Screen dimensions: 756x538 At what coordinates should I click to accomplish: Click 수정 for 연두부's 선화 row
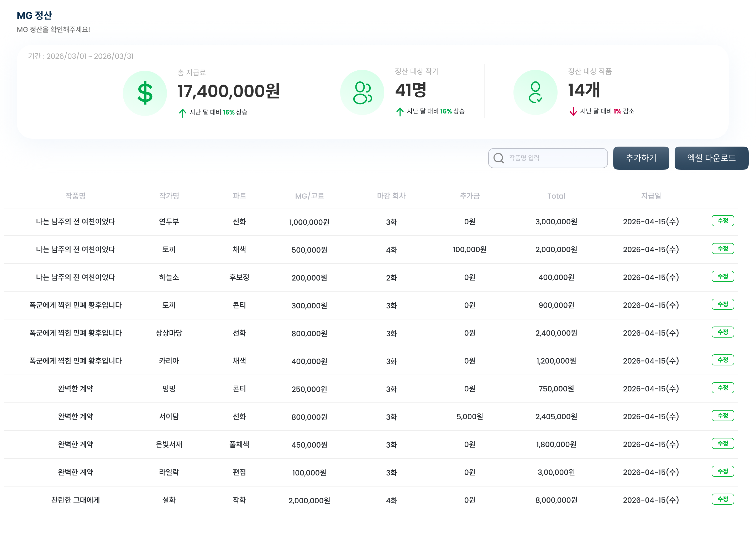[x=722, y=221]
